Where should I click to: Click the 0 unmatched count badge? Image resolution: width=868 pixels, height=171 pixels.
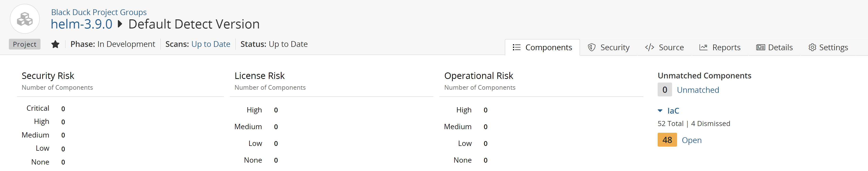pos(665,89)
